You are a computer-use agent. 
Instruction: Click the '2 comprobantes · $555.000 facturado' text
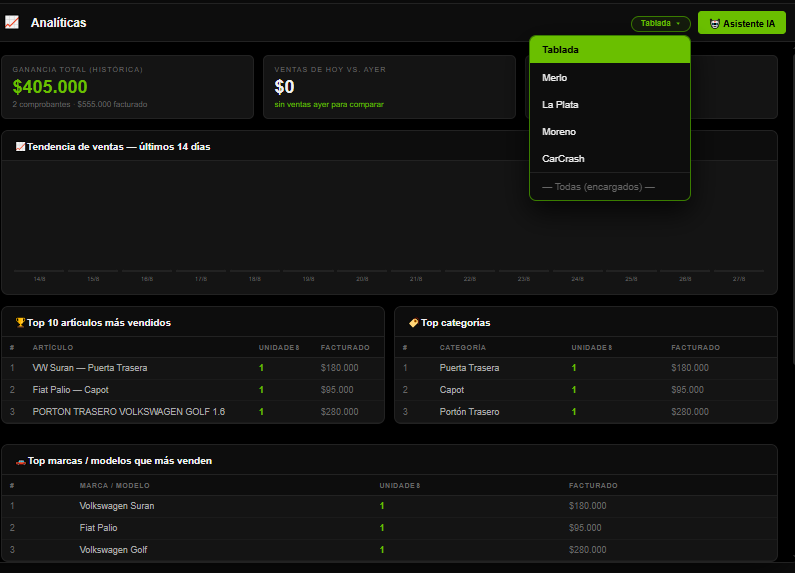80,104
